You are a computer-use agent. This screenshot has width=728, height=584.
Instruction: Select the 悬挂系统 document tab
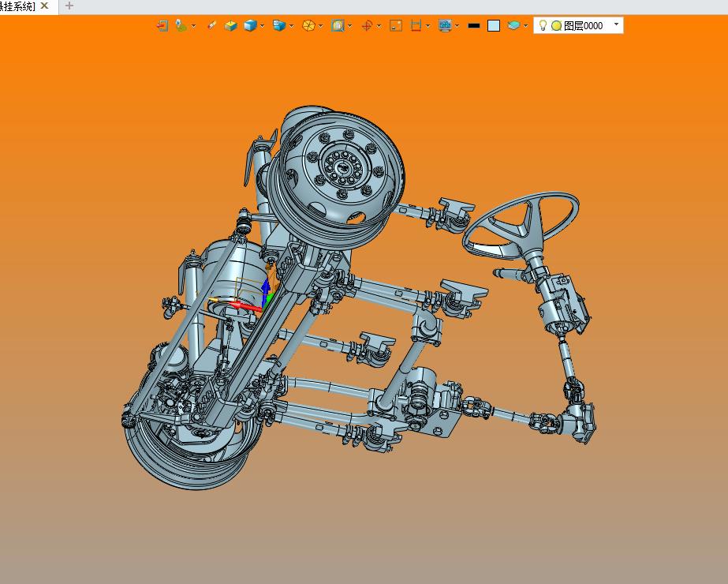pyautogui.click(x=17, y=6)
